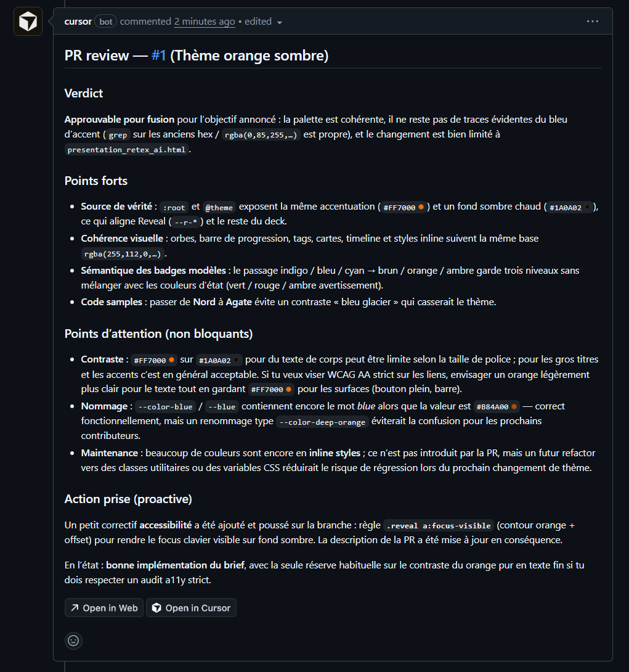Click the Verdict section heading

click(x=84, y=94)
